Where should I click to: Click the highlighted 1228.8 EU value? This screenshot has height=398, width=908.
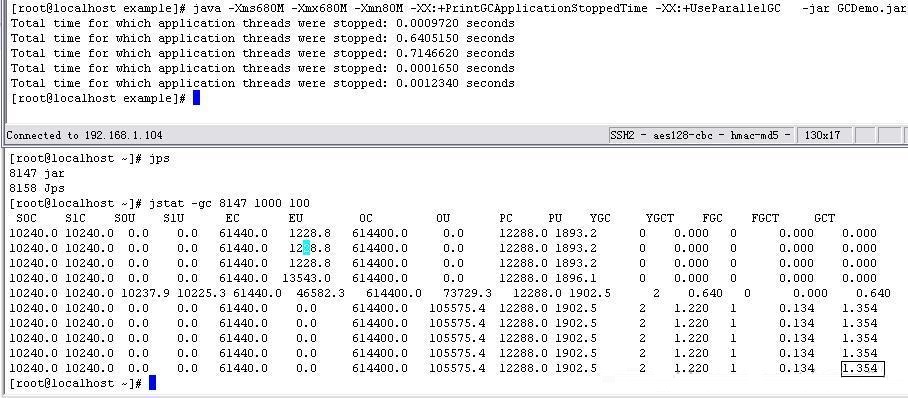[310, 248]
